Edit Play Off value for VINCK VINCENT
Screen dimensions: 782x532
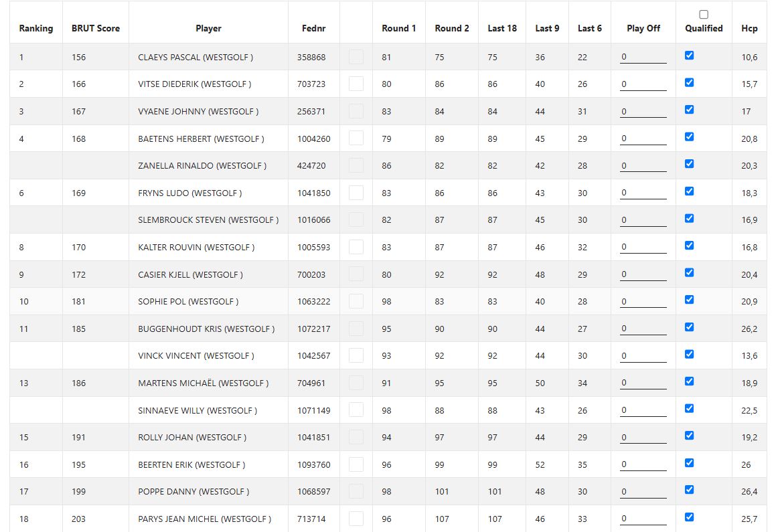[x=643, y=356]
